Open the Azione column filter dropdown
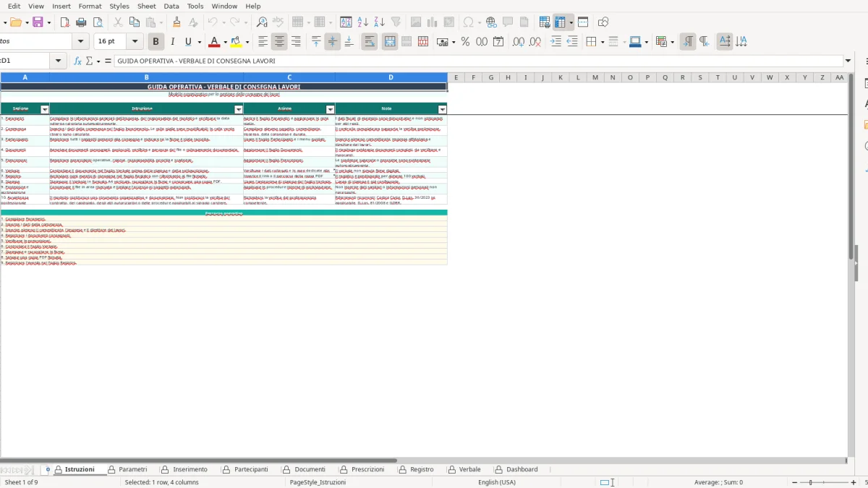 pyautogui.click(x=331, y=109)
